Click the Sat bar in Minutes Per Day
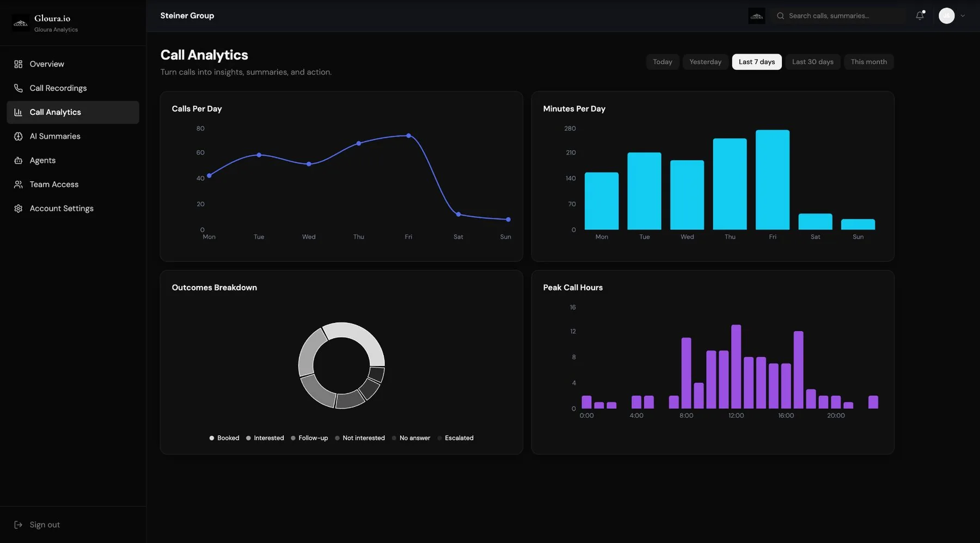 point(816,222)
